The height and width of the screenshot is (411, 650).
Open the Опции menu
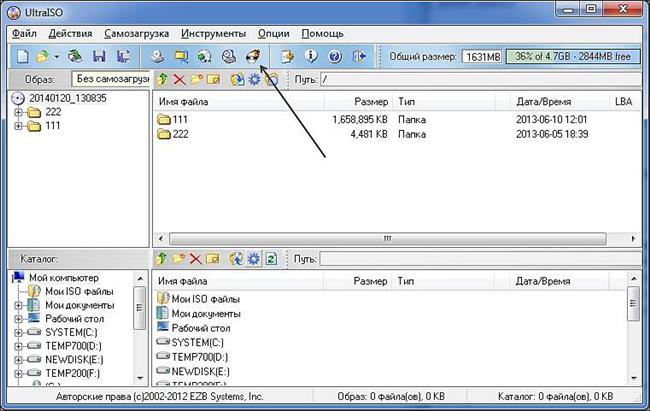pos(274,34)
